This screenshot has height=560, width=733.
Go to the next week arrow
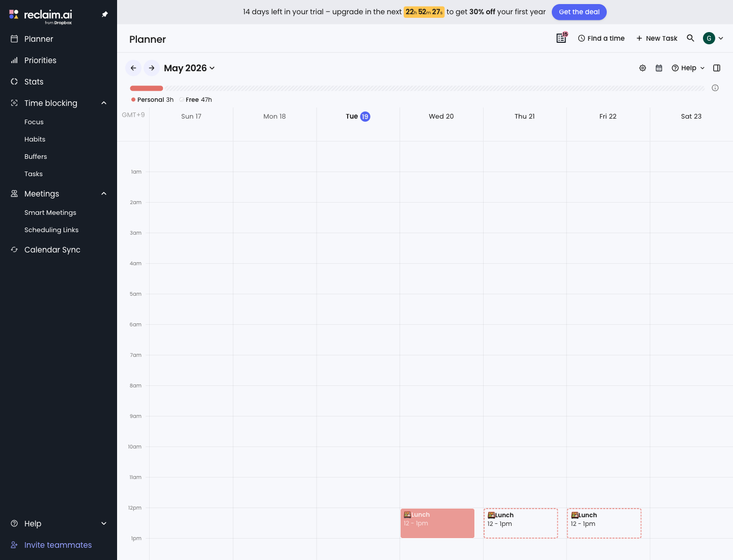[x=152, y=68]
